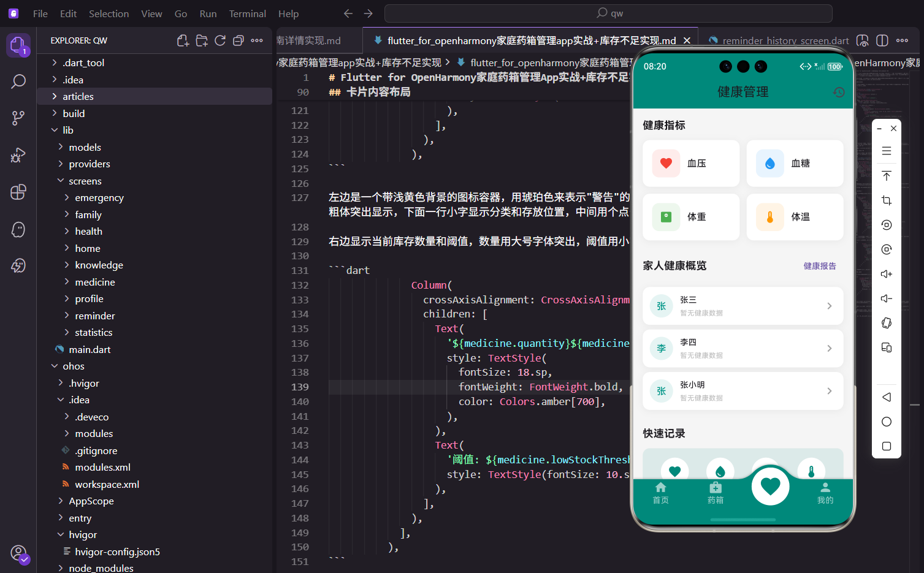Go to 首页 tab in app bottom bar
The width and height of the screenshot is (924, 573).
point(660,493)
